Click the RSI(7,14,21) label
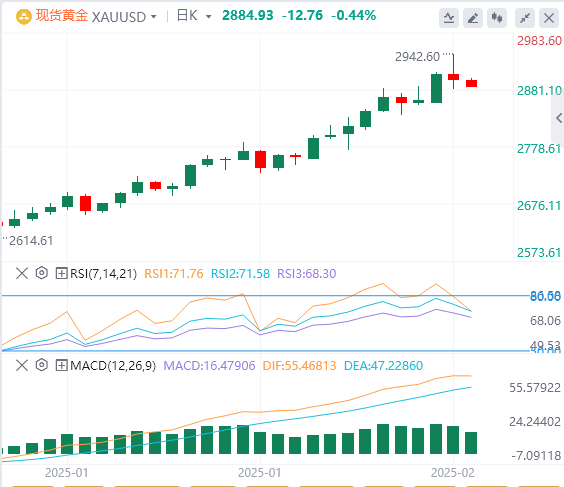Viewport: 564px width, 487px height. point(104,274)
